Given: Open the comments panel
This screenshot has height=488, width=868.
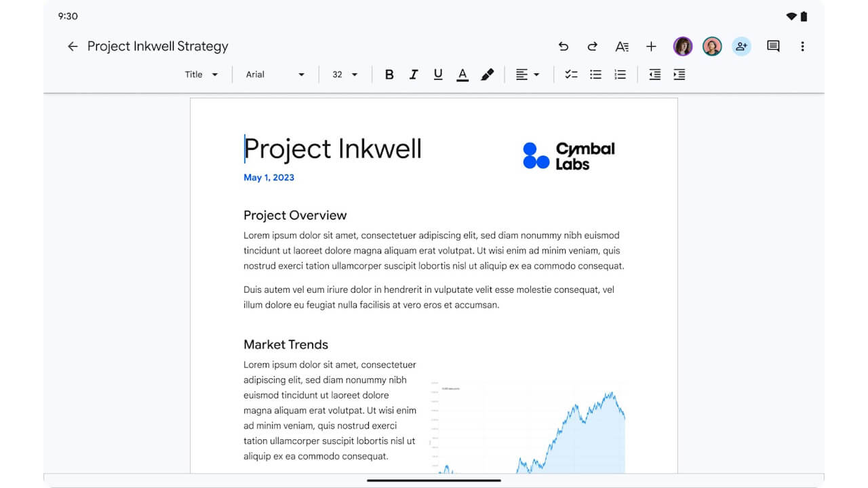Looking at the screenshot, I should 772,46.
